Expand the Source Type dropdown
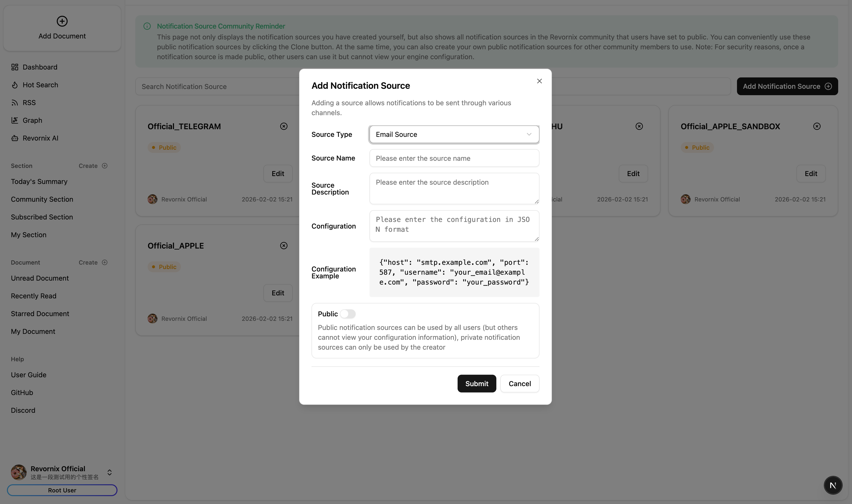The width and height of the screenshot is (852, 504). coord(454,134)
